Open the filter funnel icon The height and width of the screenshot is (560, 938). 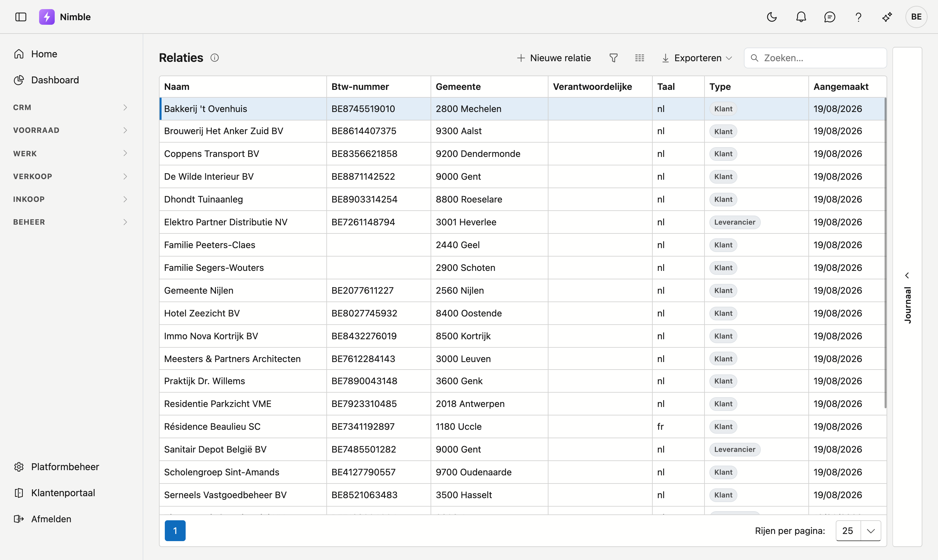(613, 58)
